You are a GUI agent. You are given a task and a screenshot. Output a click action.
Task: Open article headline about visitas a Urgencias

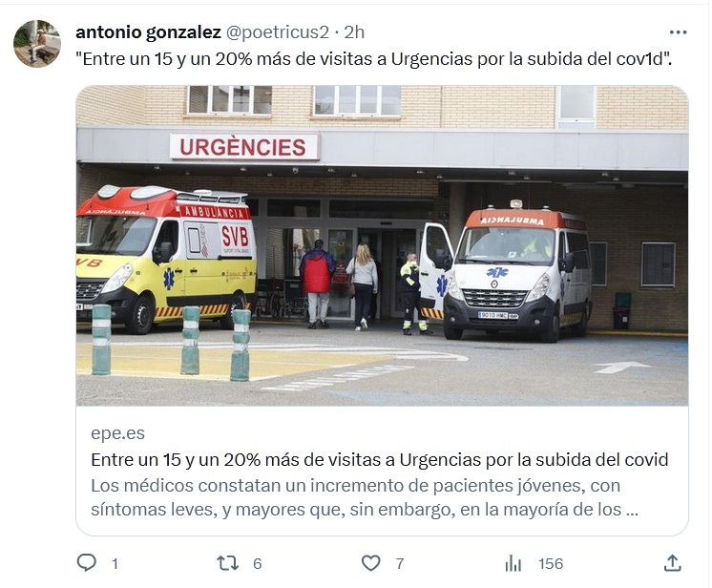(x=379, y=460)
